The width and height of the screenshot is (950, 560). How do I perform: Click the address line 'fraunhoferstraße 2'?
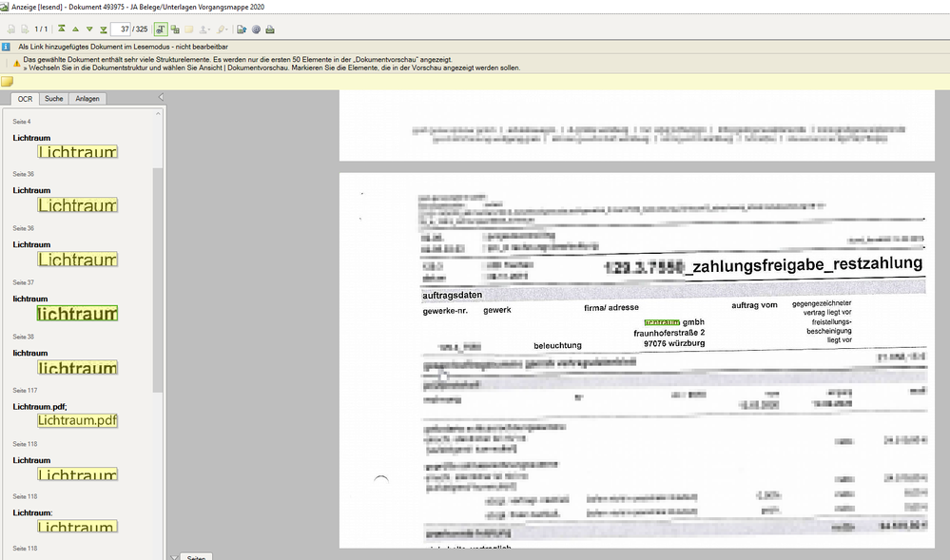click(669, 333)
